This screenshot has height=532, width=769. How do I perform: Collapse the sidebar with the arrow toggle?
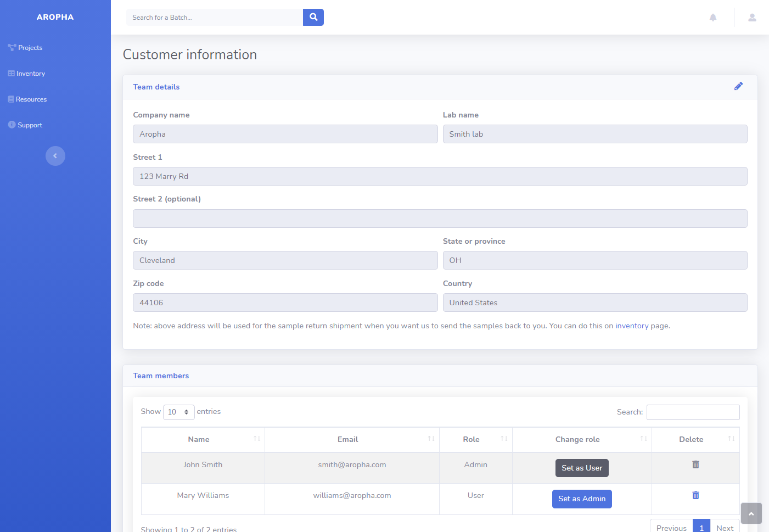[55, 156]
